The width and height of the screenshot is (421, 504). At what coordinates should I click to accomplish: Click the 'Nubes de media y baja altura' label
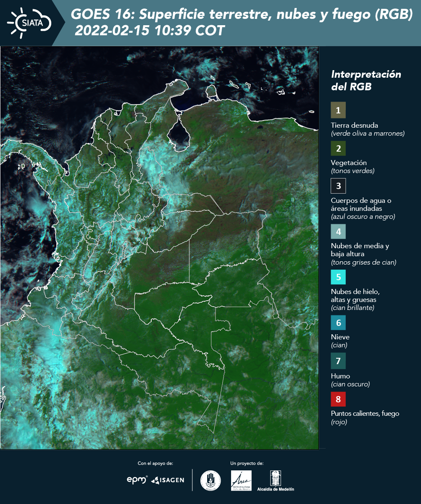coord(360,250)
